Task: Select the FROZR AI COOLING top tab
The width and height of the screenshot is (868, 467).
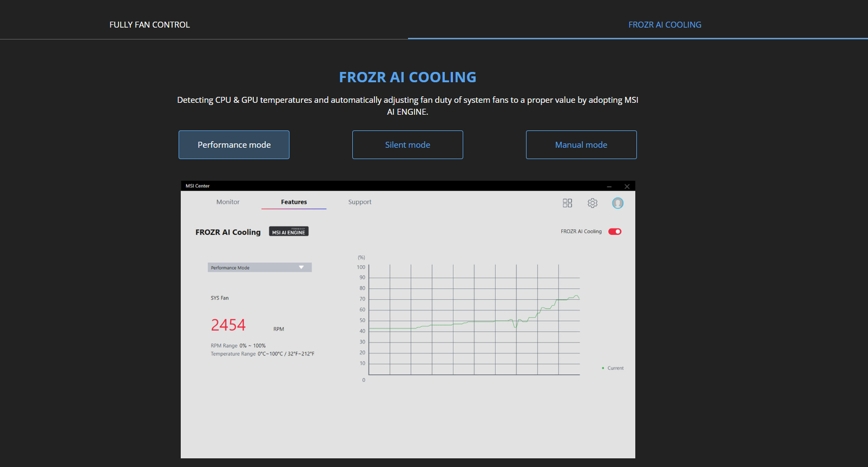Action: (x=665, y=25)
